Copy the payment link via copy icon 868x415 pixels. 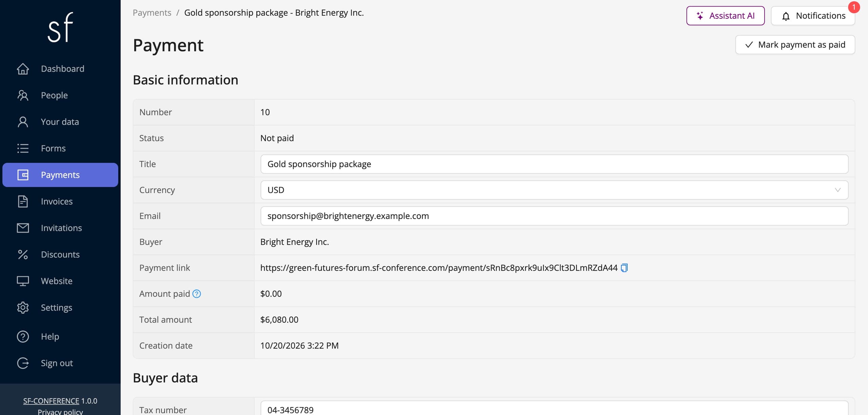(624, 268)
